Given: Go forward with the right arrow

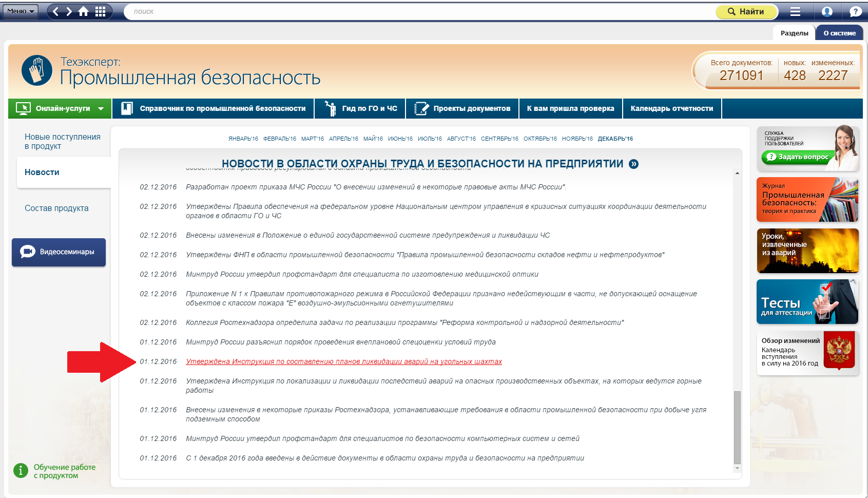Looking at the screenshot, I should [69, 11].
